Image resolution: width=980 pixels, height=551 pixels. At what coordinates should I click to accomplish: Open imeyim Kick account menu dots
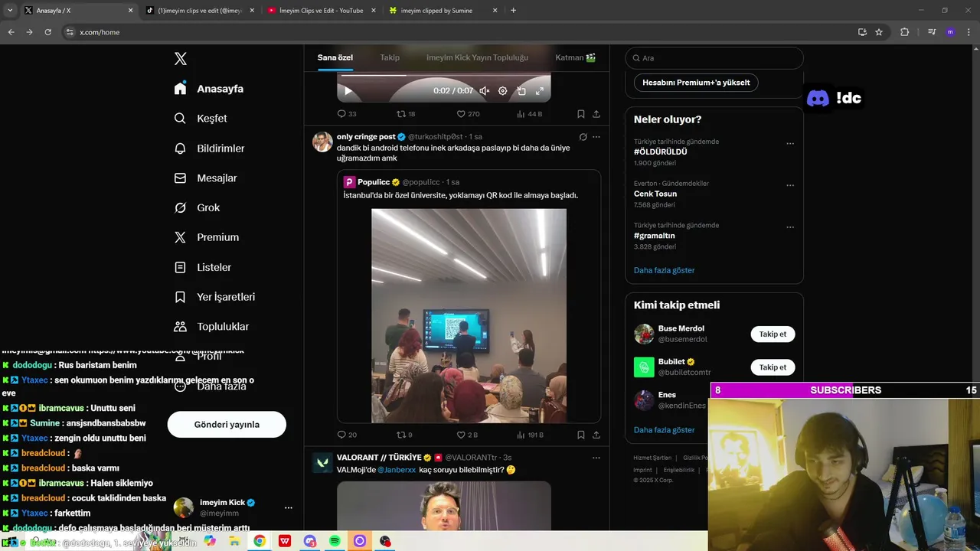click(x=289, y=508)
